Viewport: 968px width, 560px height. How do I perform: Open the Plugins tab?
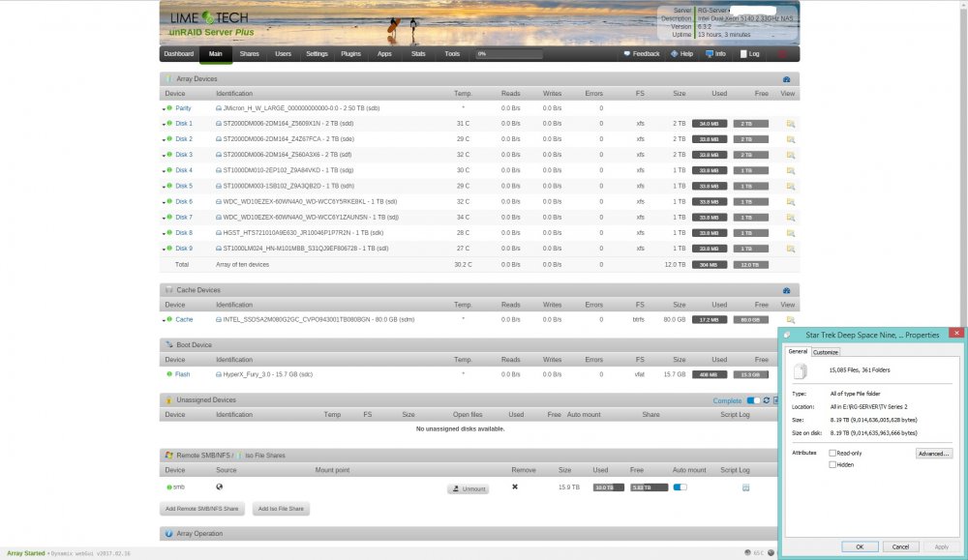point(350,53)
